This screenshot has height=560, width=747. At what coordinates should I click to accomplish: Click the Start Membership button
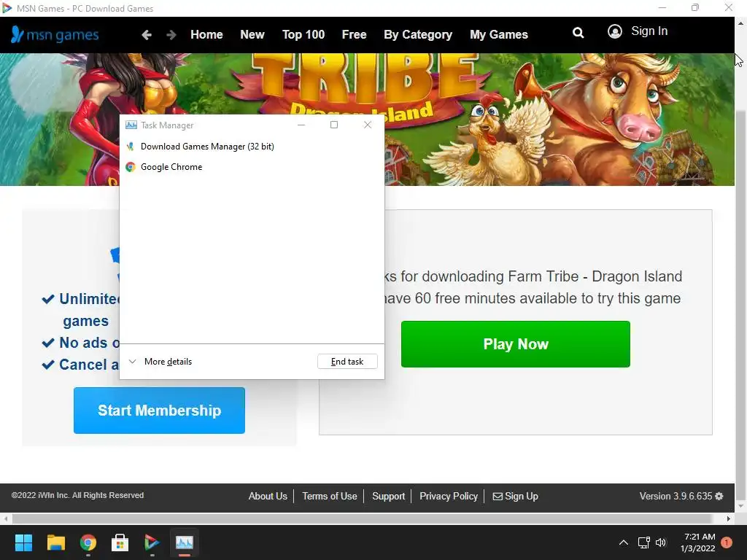click(159, 411)
